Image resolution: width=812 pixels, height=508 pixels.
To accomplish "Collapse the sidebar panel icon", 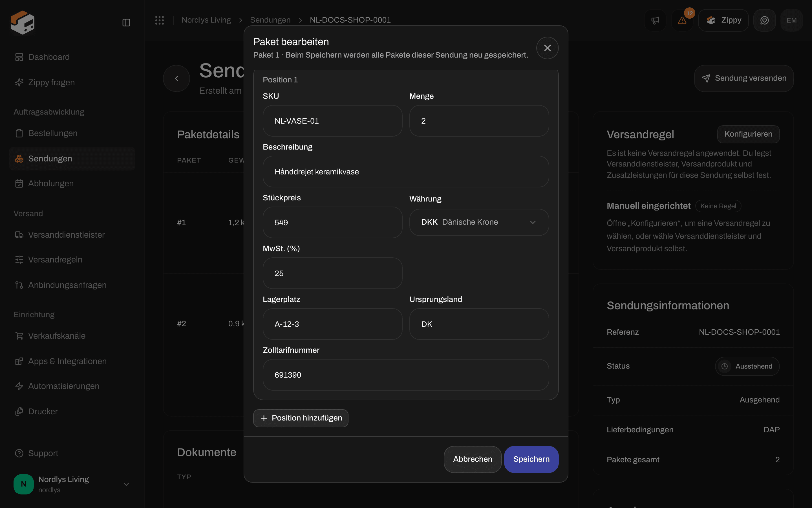I will coord(126,23).
